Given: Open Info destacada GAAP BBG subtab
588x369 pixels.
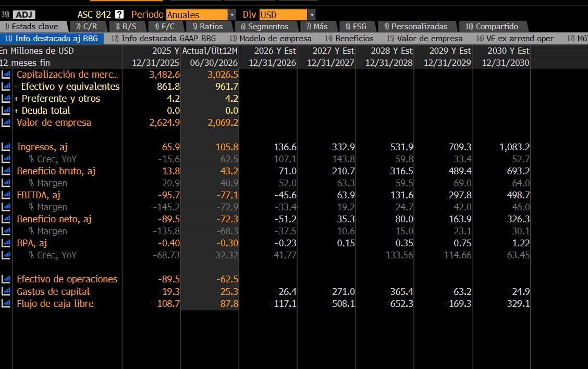Looking at the screenshot, I should click(x=164, y=38).
